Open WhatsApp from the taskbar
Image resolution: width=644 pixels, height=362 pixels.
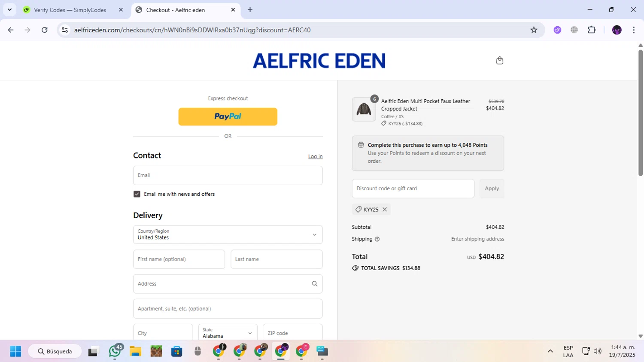(x=115, y=351)
